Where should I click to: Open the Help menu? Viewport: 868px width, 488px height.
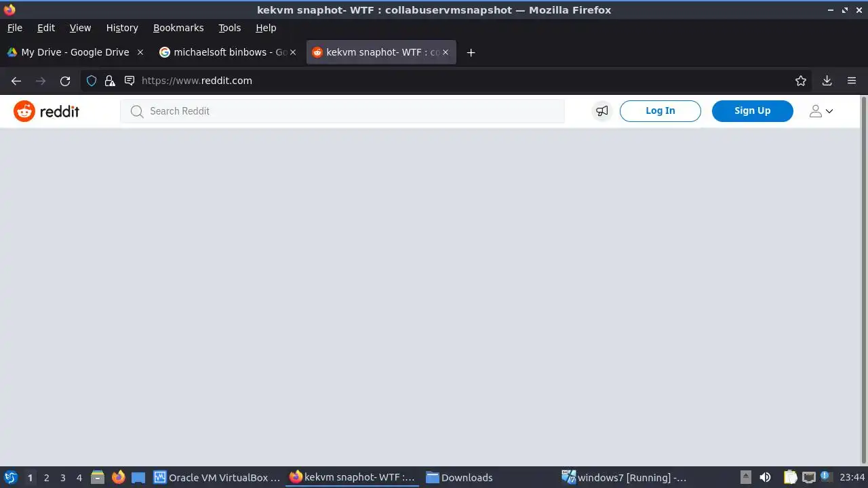pyautogui.click(x=266, y=28)
